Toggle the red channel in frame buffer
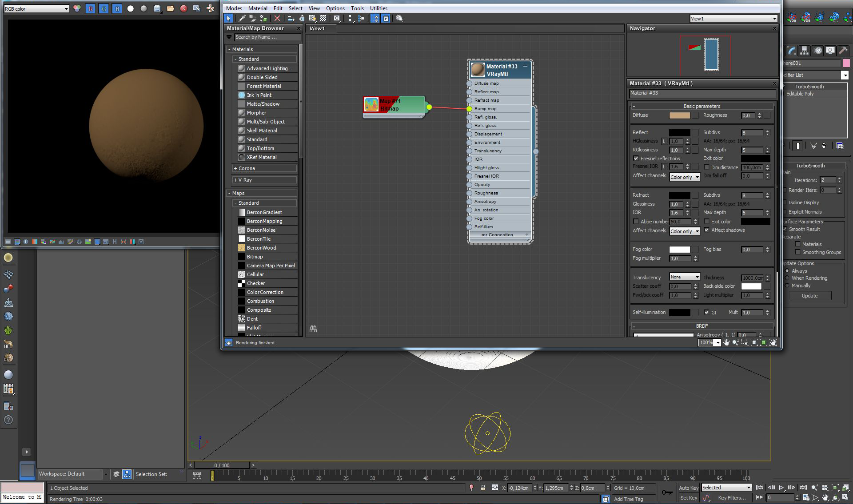This screenshot has height=504, width=853. 91,8
